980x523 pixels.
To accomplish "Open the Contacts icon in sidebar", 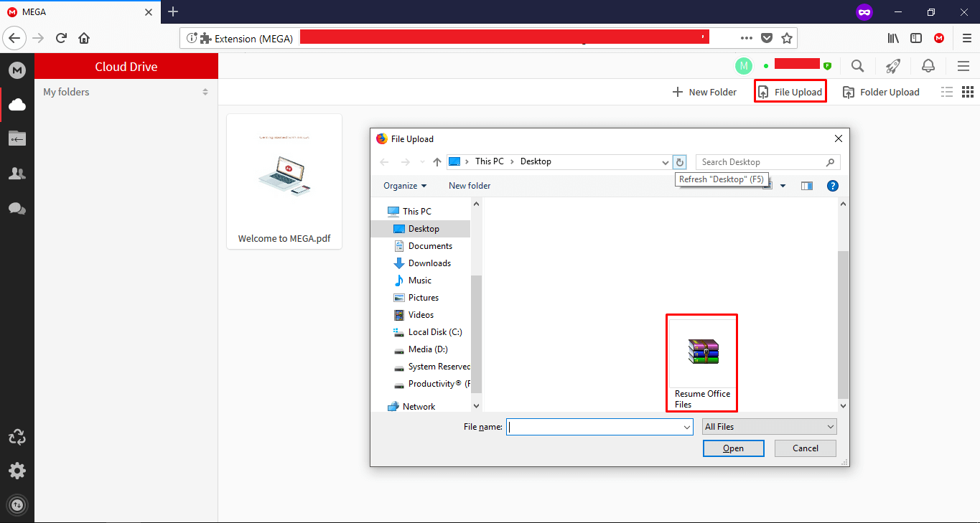I will coord(17,174).
